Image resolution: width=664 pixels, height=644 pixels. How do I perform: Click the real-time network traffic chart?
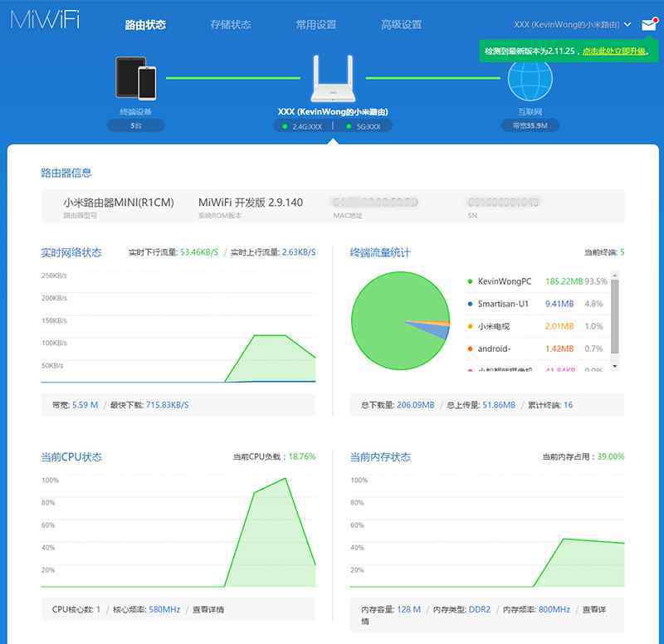178,327
